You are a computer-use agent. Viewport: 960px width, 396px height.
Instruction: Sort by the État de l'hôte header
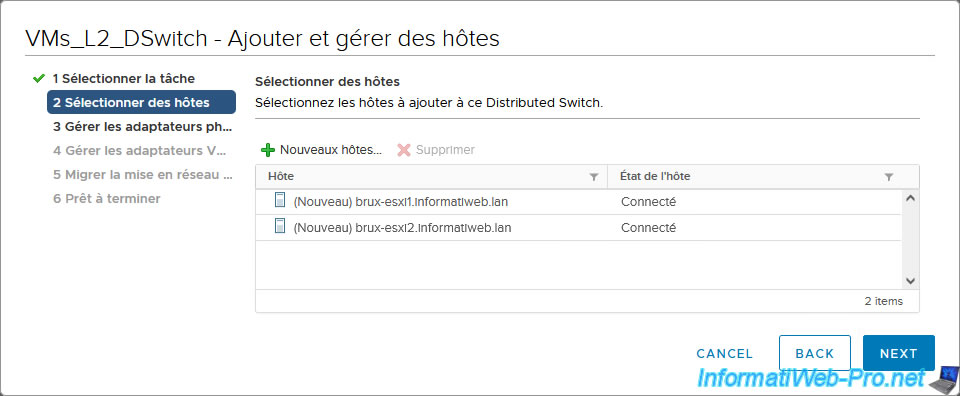point(655,176)
